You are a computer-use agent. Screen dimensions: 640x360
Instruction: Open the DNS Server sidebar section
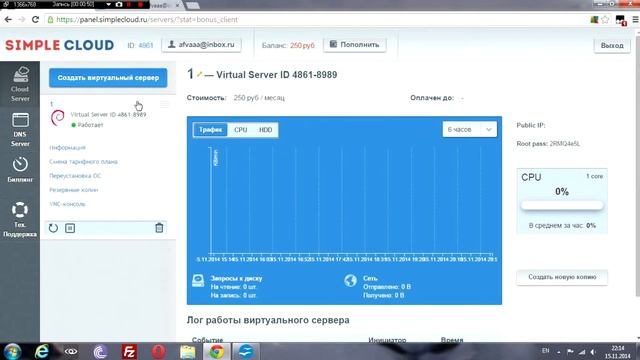pos(20,129)
